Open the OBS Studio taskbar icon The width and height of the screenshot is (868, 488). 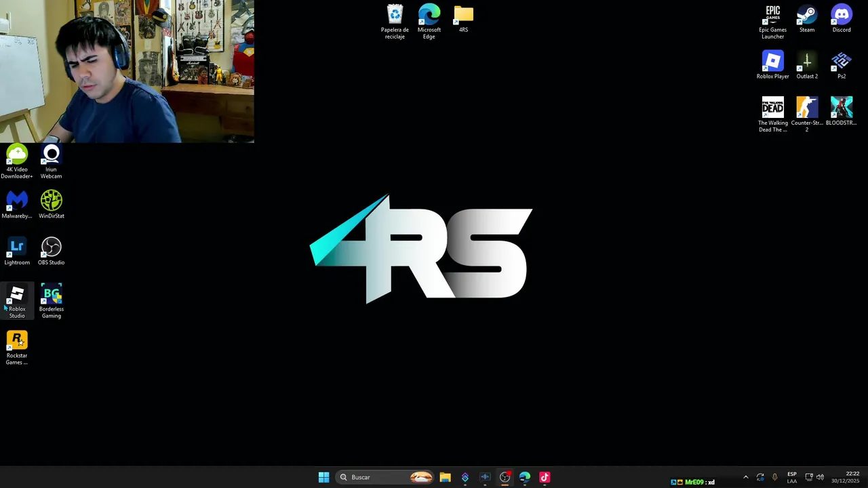pyautogui.click(x=505, y=477)
